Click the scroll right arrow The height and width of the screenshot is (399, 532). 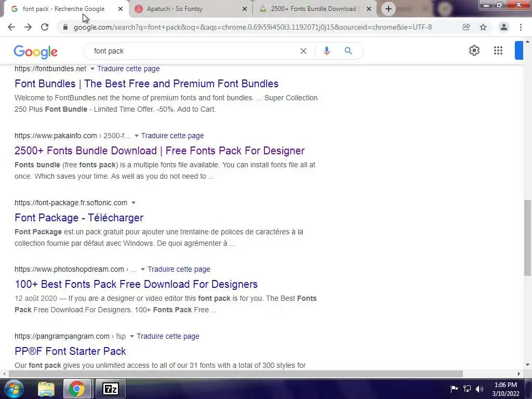coord(519,374)
